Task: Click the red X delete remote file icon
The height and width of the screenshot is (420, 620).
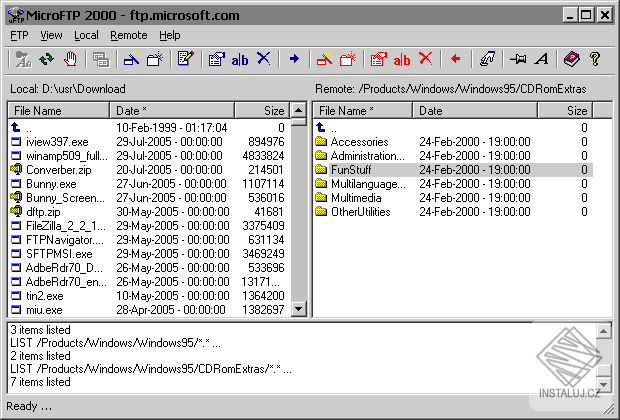Action: [425, 59]
